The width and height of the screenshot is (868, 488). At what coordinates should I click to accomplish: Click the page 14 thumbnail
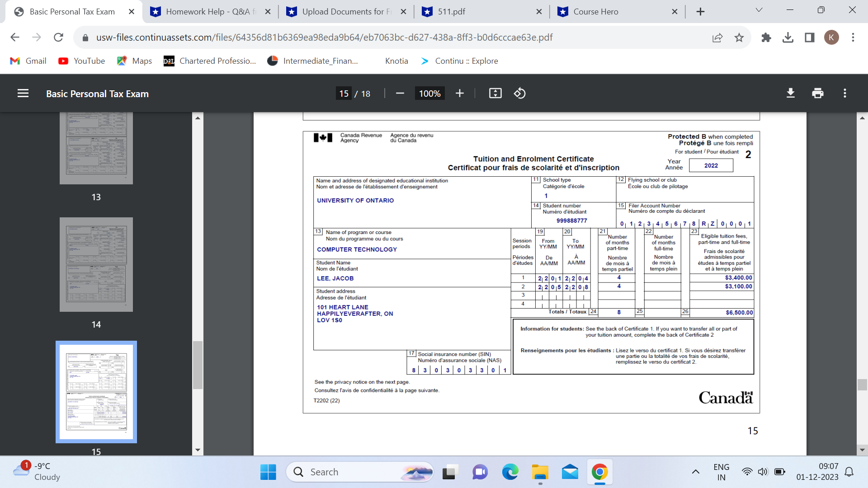tap(96, 265)
